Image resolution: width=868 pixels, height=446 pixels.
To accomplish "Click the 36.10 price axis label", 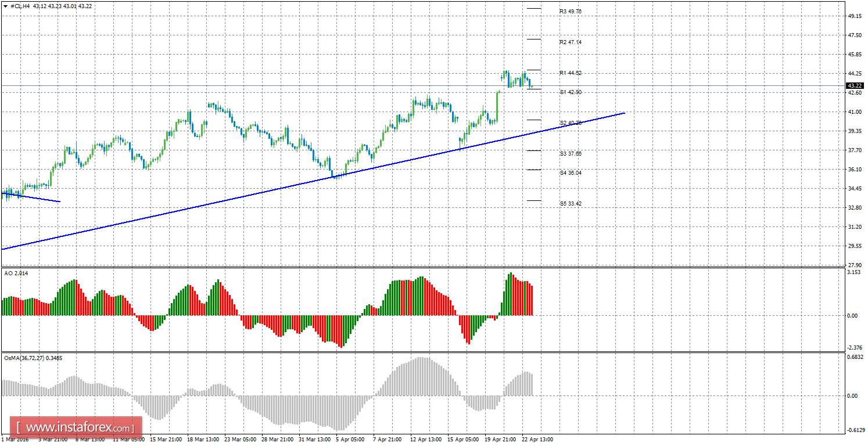I will pyautogui.click(x=855, y=170).
